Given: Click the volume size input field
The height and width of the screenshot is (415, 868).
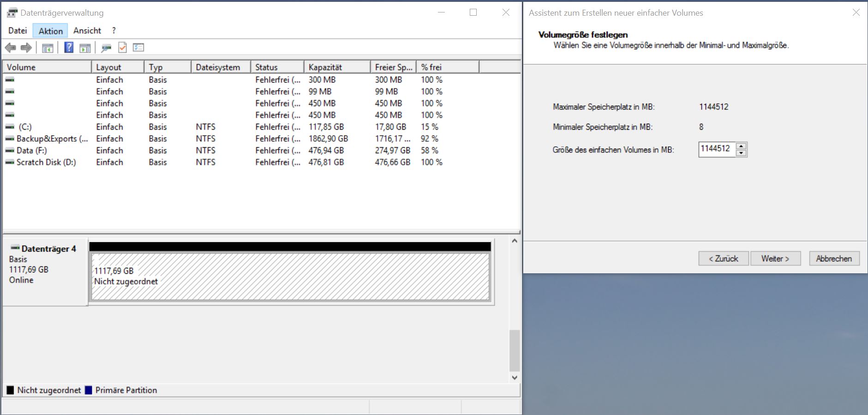Looking at the screenshot, I should (716, 149).
